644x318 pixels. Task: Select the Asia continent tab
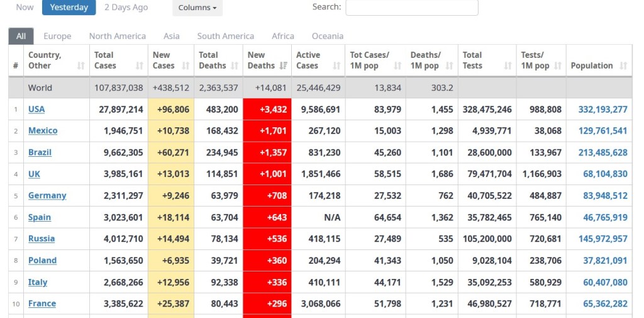(172, 36)
